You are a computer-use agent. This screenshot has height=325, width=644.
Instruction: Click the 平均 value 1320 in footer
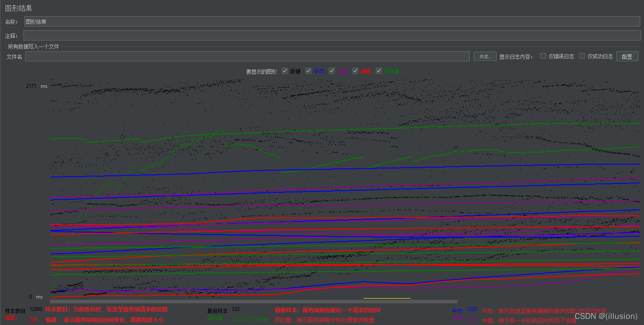tap(471, 309)
